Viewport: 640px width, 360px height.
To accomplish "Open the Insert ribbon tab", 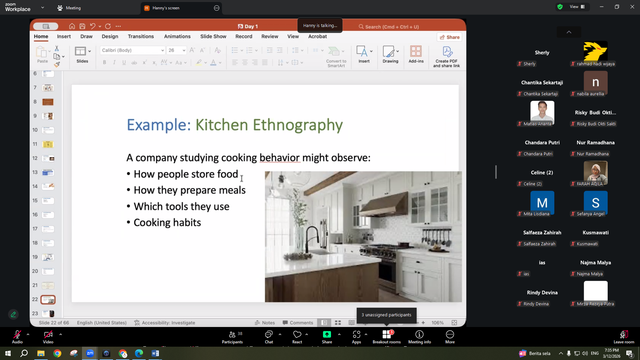I will tap(64, 36).
